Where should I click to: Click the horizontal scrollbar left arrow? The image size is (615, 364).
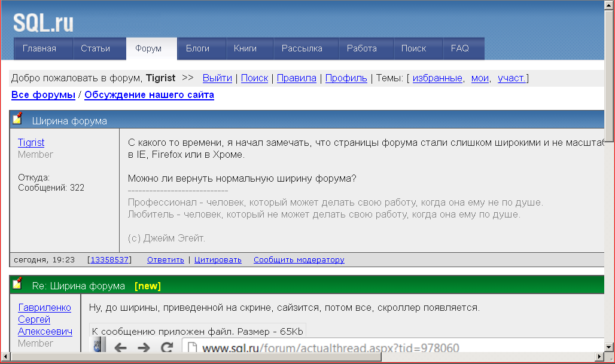click(x=5, y=357)
